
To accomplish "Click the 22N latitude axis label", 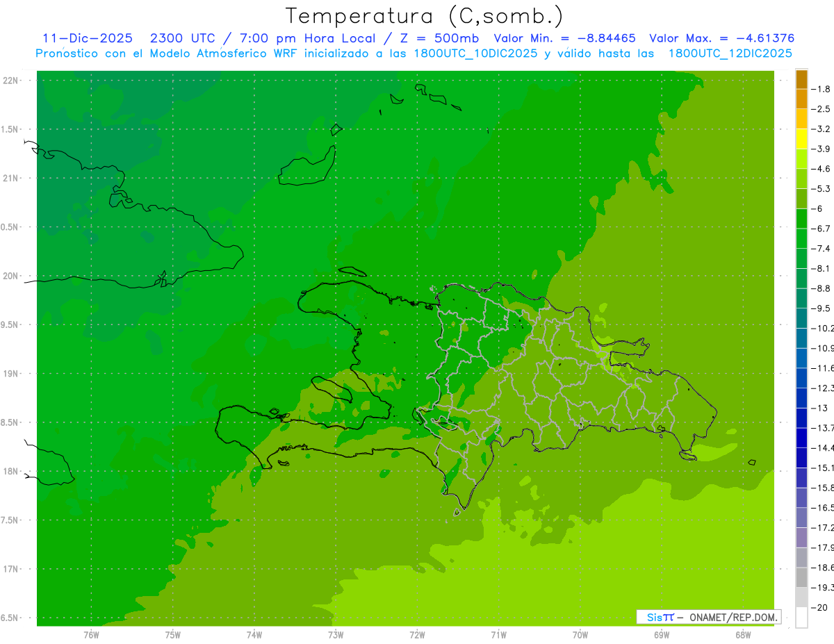I will 11,81.
